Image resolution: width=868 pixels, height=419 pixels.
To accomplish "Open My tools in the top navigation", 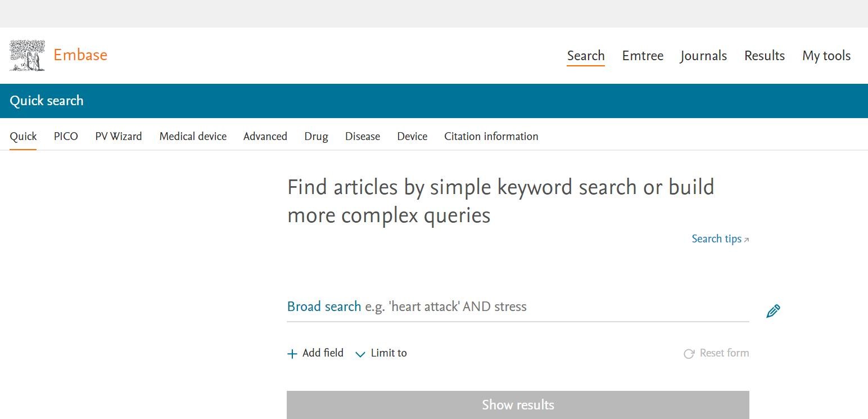I will [826, 56].
